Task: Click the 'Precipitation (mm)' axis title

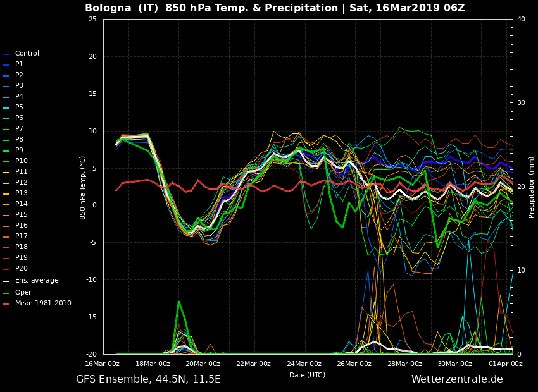Action: (531, 187)
